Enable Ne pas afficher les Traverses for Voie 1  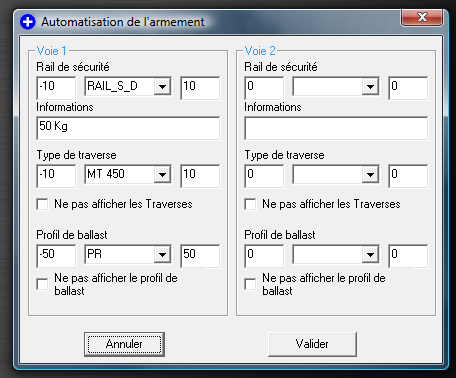point(42,204)
